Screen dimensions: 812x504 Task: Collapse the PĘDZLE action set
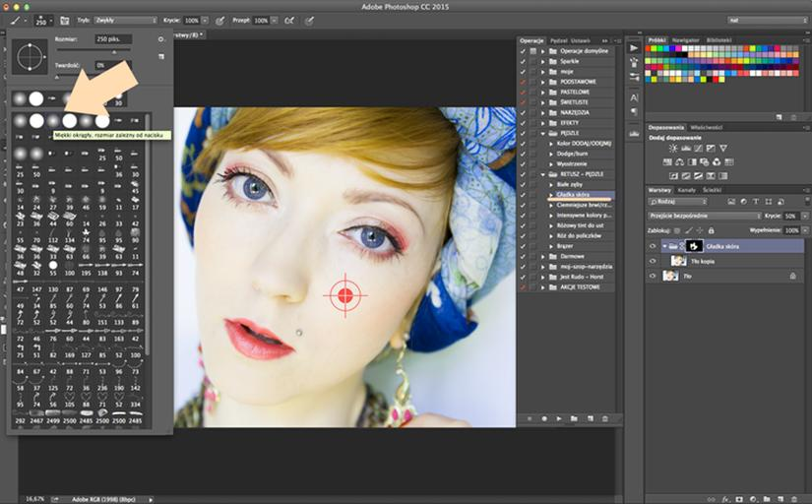point(543,133)
